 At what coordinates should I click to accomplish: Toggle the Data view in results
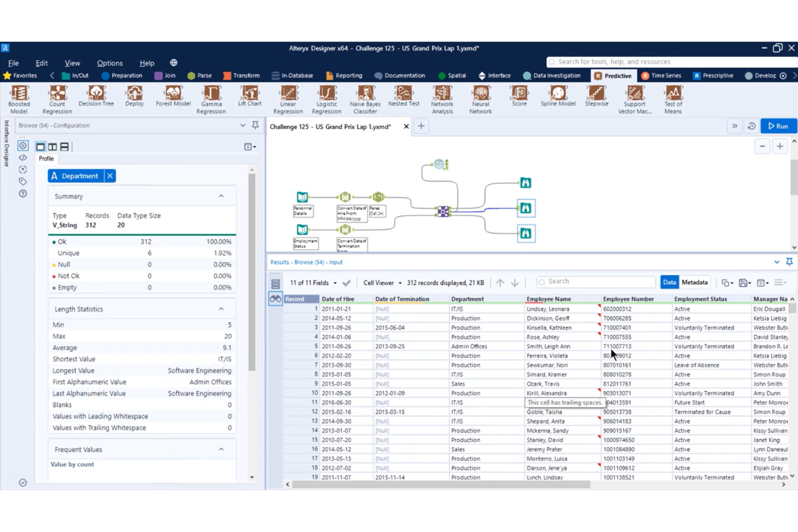[x=669, y=282]
